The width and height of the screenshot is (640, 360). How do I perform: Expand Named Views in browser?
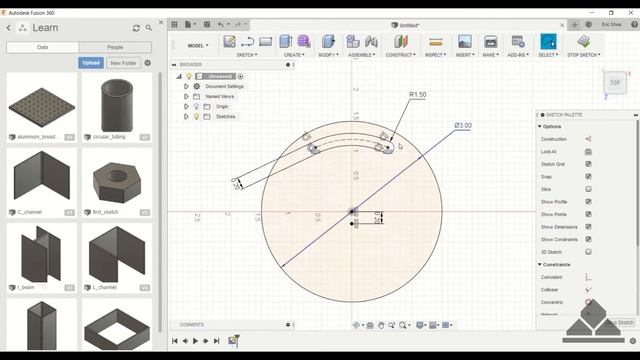pyautogui.click(x=186, y=97)
